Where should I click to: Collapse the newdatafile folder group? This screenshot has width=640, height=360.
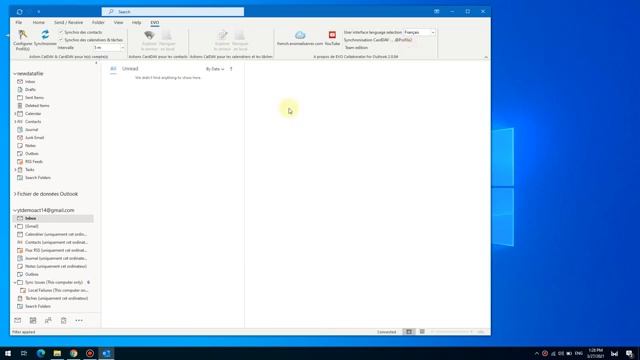point(15,73)
